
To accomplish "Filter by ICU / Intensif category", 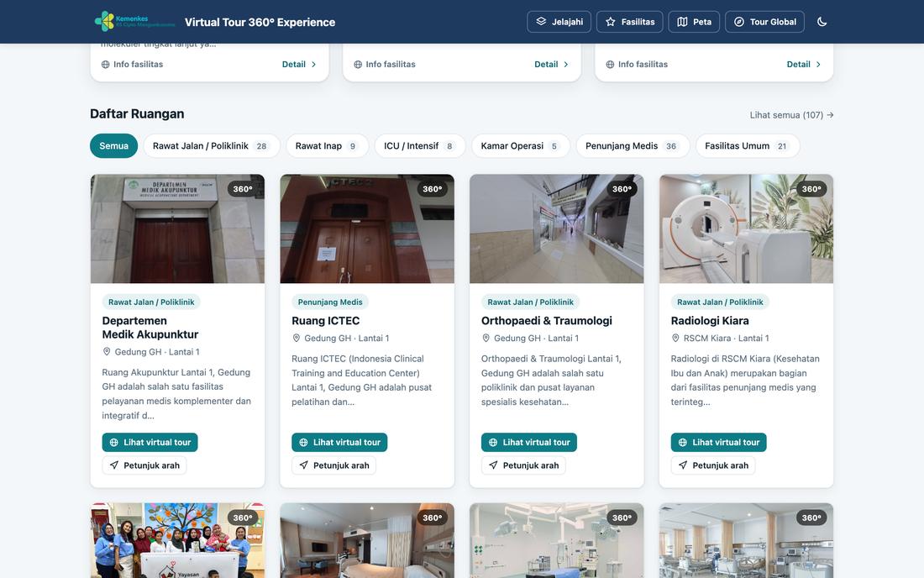I will [x=419, y=146].
